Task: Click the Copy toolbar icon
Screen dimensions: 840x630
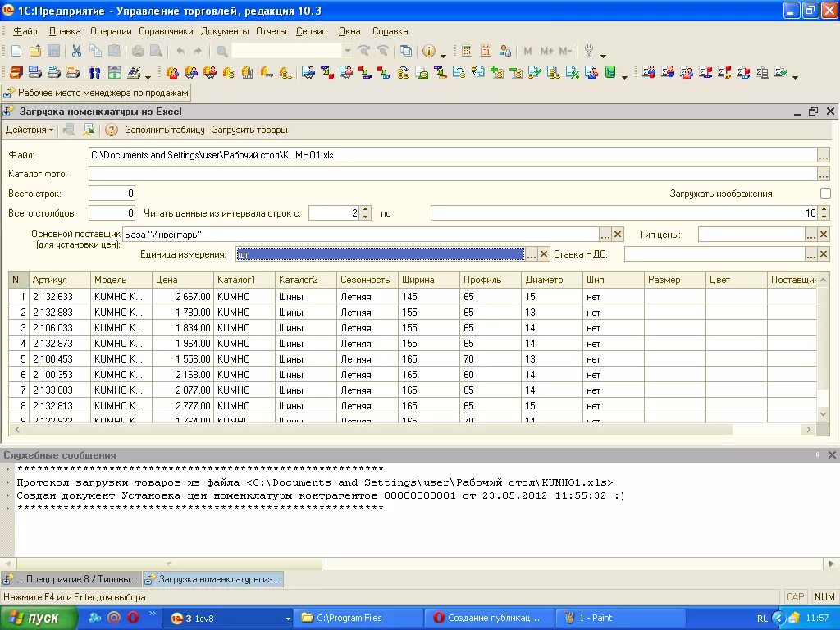Action: (95, 51)
